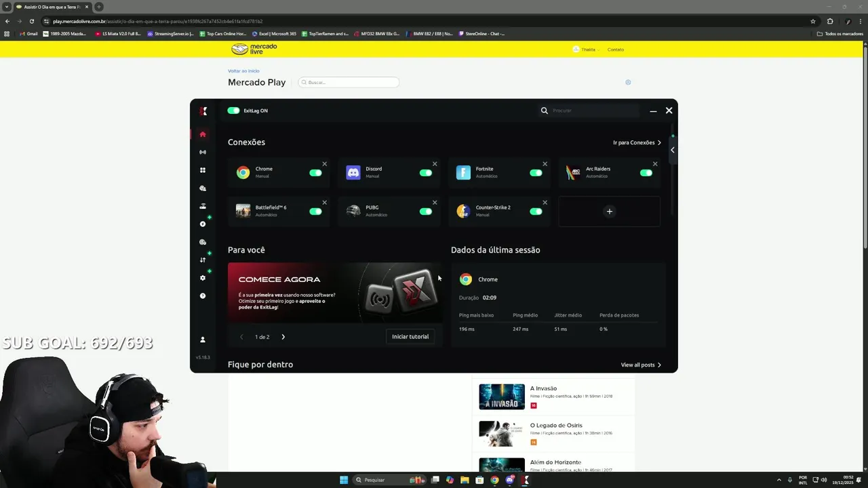868x488 pixels.
Task: Click the Mercado Livre logo
Action: point(254,49)
